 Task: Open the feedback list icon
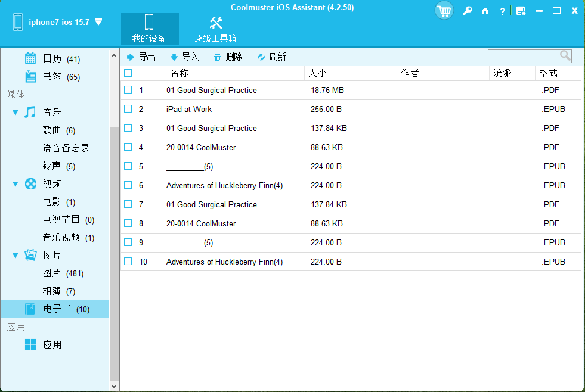click(521, 11)
